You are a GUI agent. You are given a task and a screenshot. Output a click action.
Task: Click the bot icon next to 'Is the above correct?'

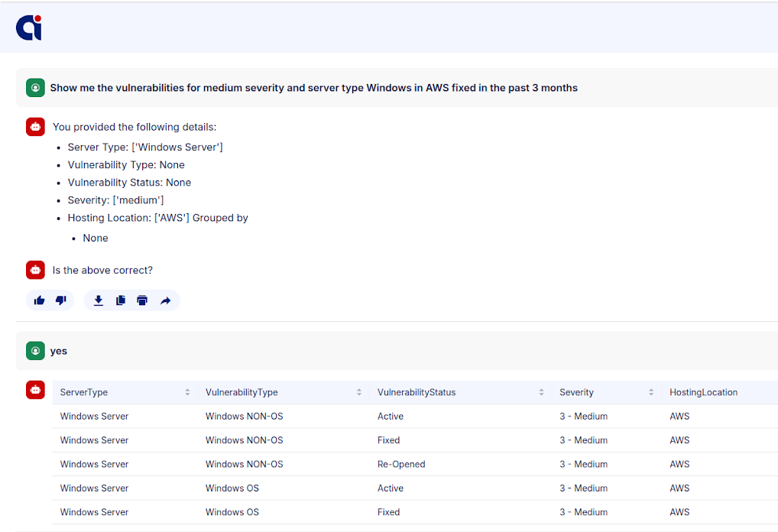[35, 270]
